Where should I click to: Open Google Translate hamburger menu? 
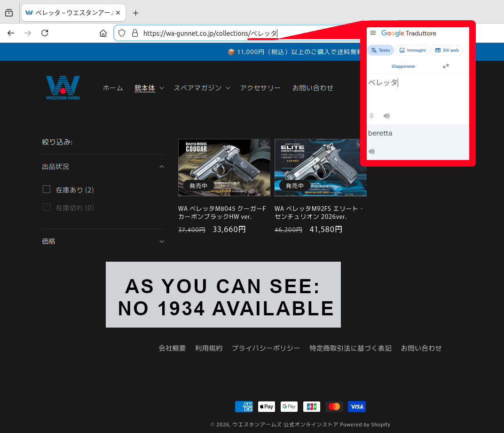[x=373, y=33]
